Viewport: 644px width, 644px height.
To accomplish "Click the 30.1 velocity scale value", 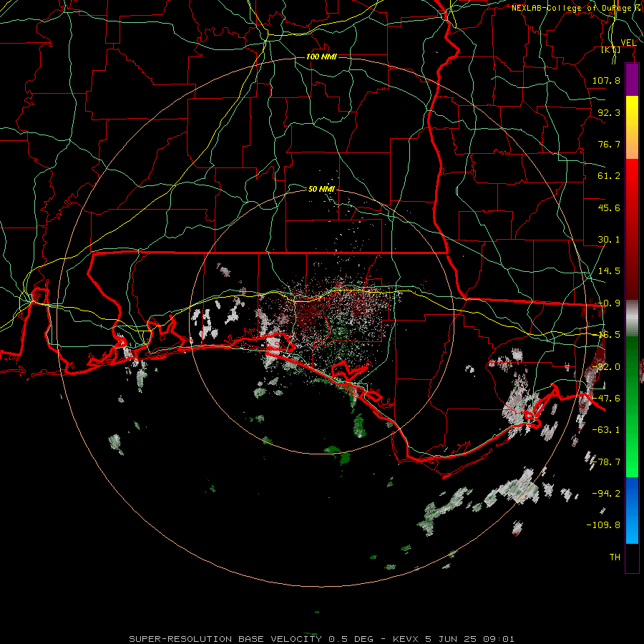I will (609, 240).
